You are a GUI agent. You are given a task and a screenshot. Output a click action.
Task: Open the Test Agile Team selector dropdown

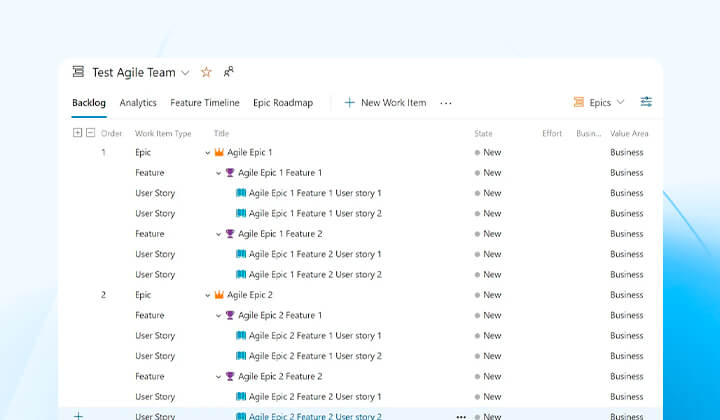[185, 73]
